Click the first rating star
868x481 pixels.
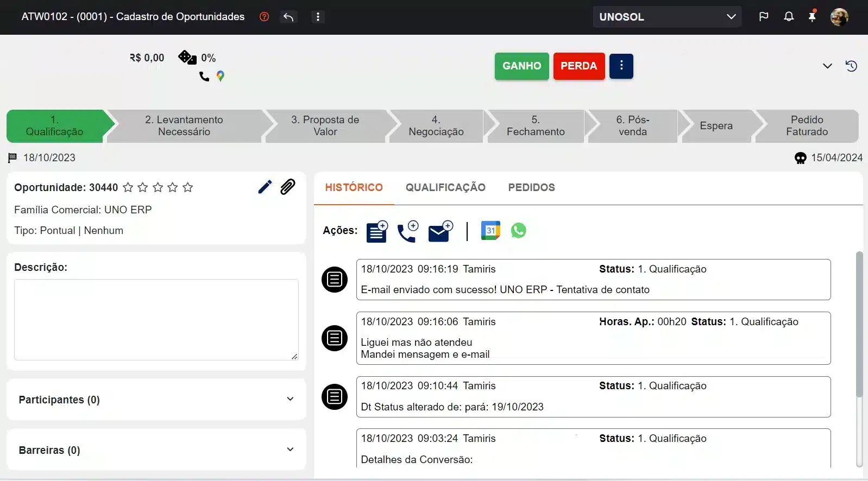click(x=128, y=188)
